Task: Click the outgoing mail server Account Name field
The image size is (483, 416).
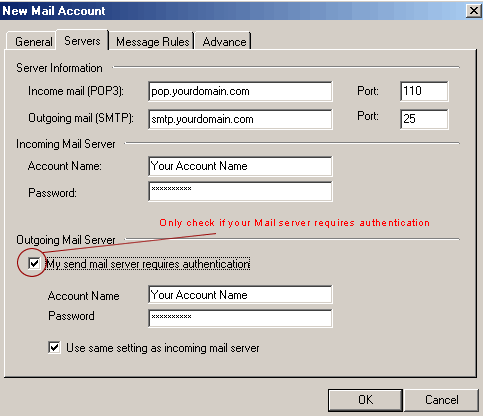Action: tap(240, 295)
